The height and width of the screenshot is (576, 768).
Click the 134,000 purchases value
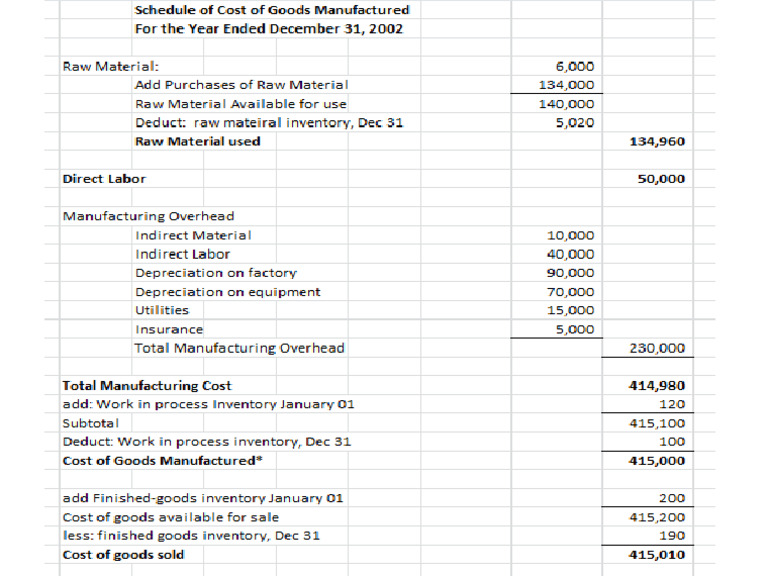coord(566,85)
